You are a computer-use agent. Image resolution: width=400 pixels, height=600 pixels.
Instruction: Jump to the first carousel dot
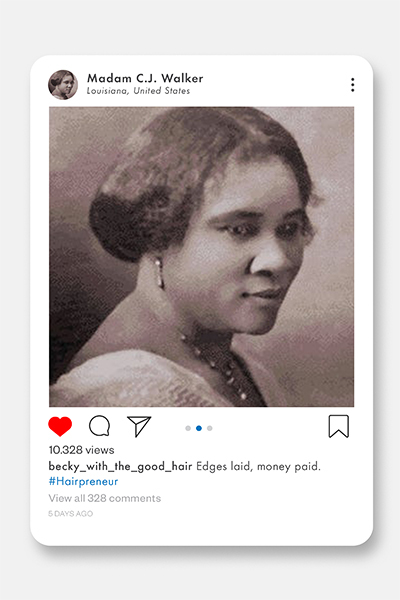[188, 428]
